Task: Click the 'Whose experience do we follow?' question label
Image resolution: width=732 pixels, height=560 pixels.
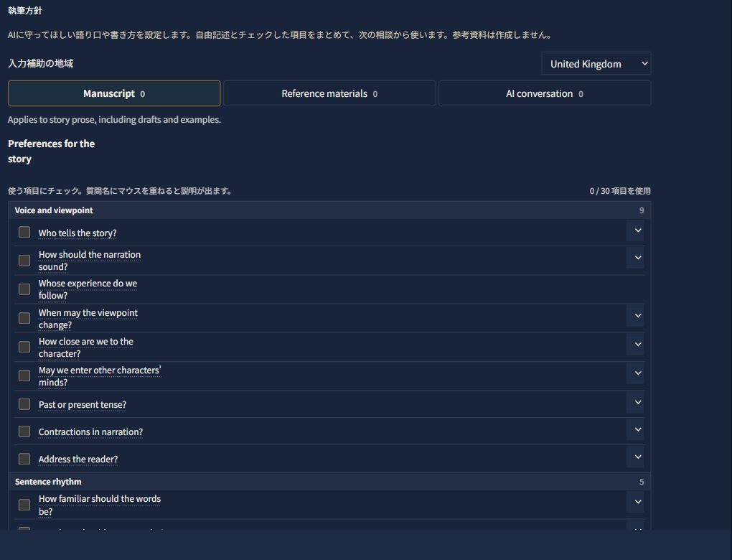Action: pos(88,289)
